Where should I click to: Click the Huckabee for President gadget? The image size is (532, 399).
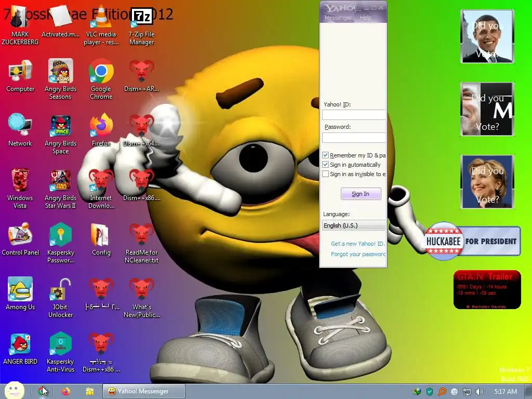tap(472, 241)
